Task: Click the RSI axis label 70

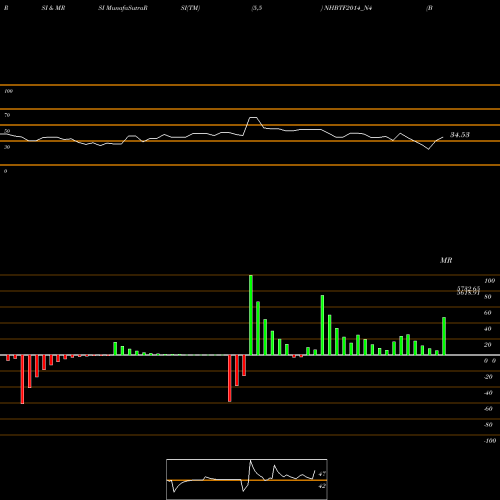Action: pos(7,115)
